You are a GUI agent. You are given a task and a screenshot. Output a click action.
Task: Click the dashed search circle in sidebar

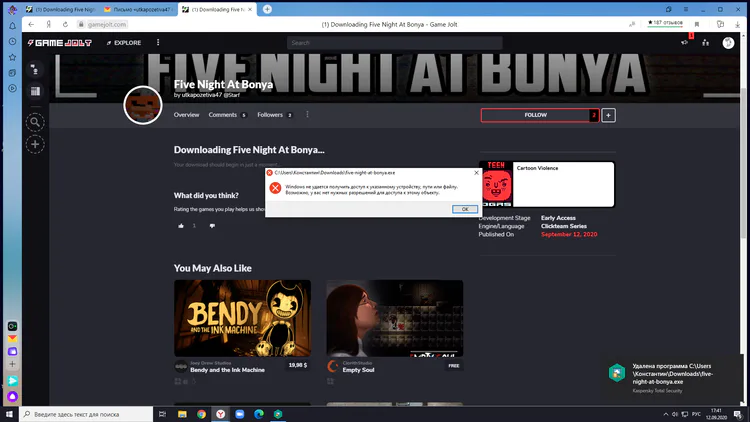point(35,122)
